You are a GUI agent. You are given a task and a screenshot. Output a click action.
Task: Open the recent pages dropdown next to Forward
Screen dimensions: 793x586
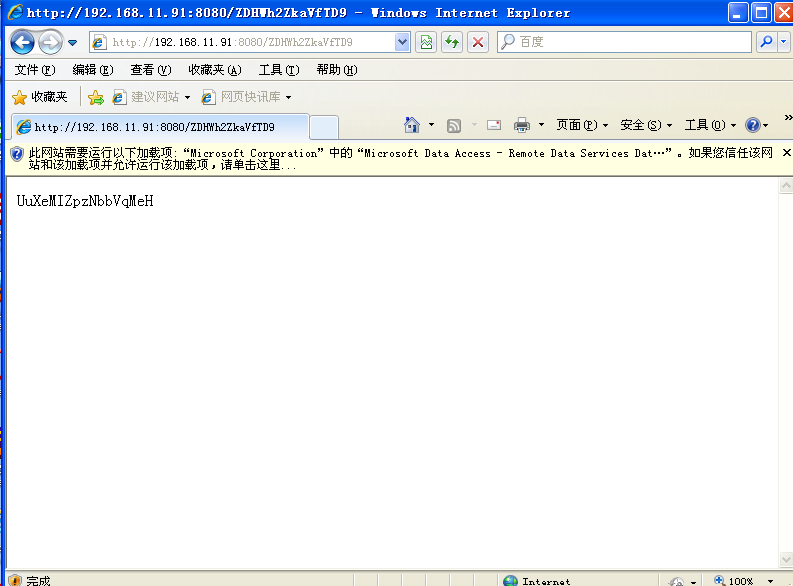tap(72, 43)
